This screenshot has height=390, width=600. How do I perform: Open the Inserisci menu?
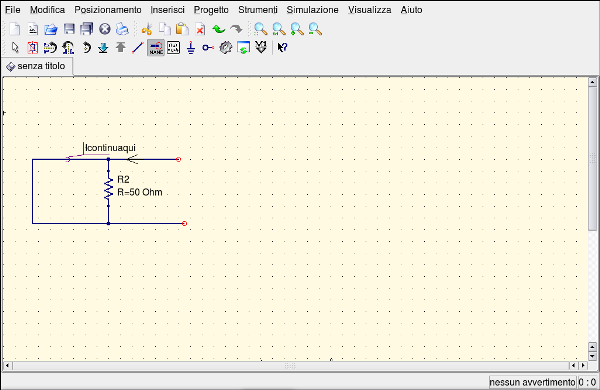(167, 10)
